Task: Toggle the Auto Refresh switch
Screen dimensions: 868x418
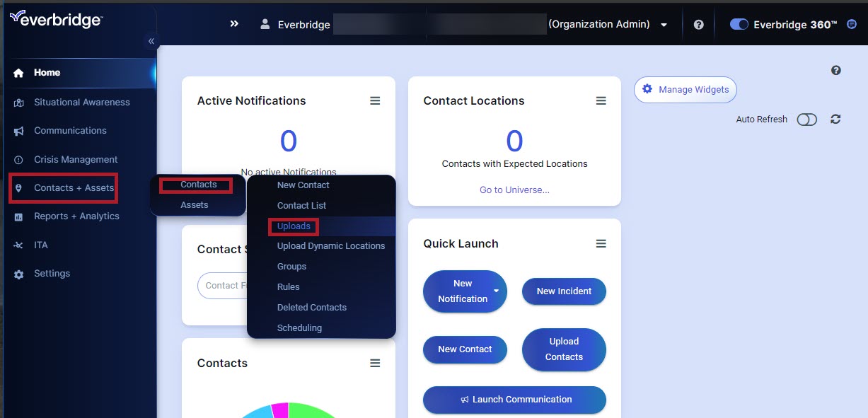Action: tap(806, 120)
